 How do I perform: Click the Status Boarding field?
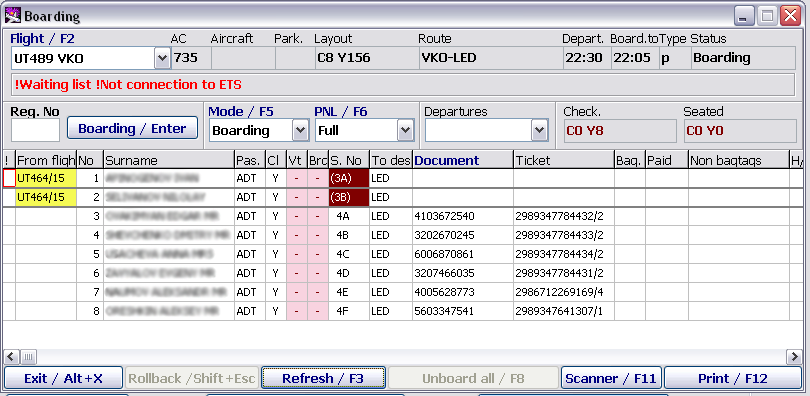click(743, 58)
